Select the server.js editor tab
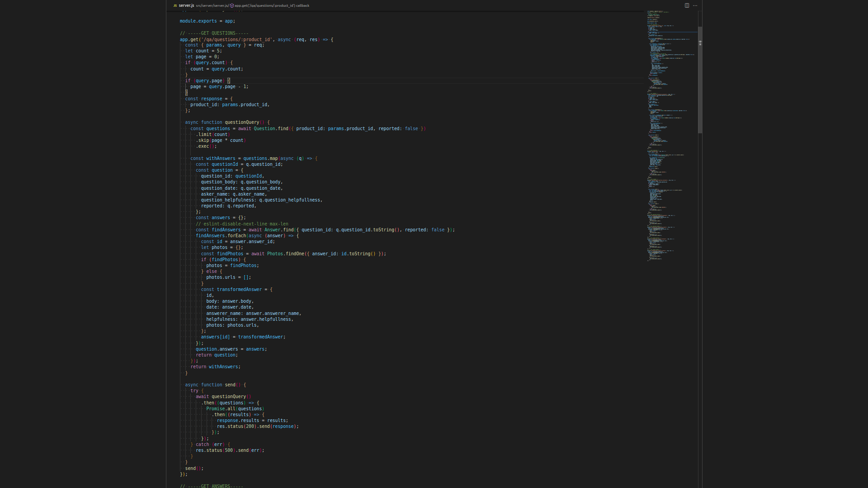868x488 pixels. pos(186,5)
